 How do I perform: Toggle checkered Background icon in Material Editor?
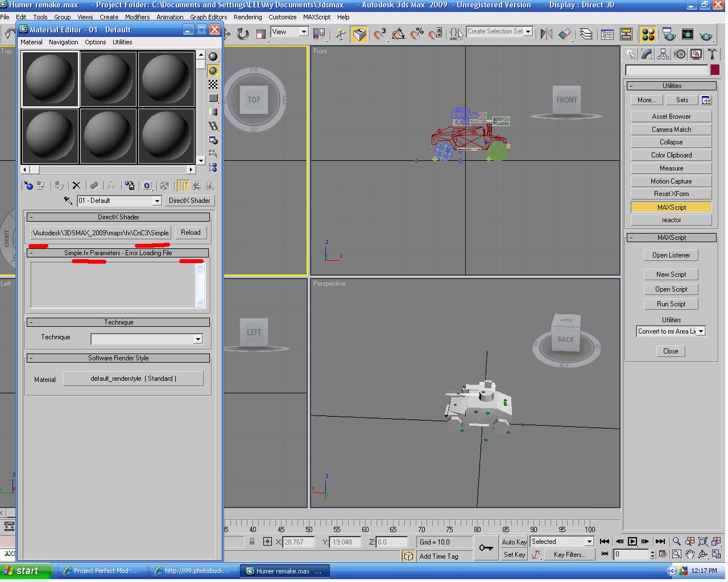coord(213,84)
